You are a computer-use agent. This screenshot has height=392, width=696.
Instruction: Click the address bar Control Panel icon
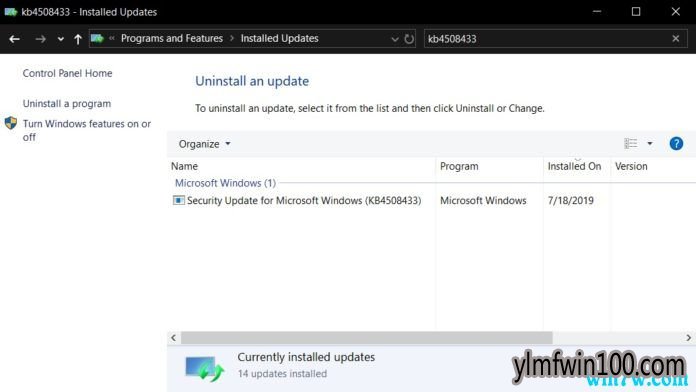pos(97,39)
